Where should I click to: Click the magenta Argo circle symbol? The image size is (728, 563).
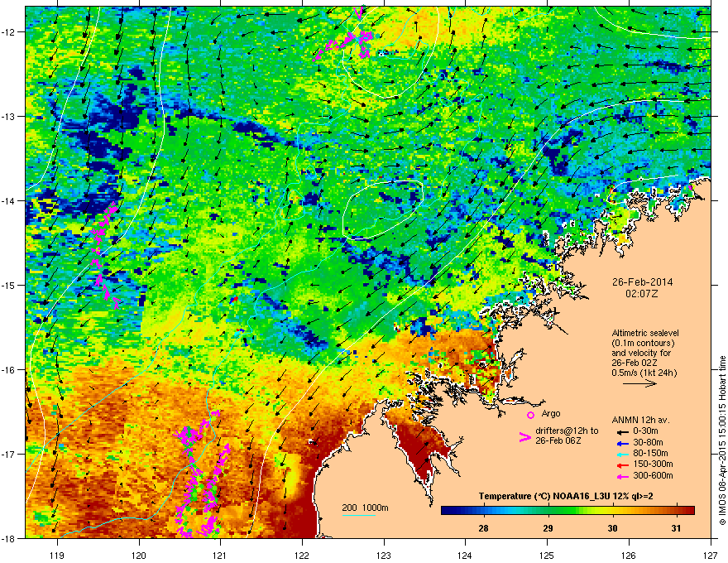530,415
